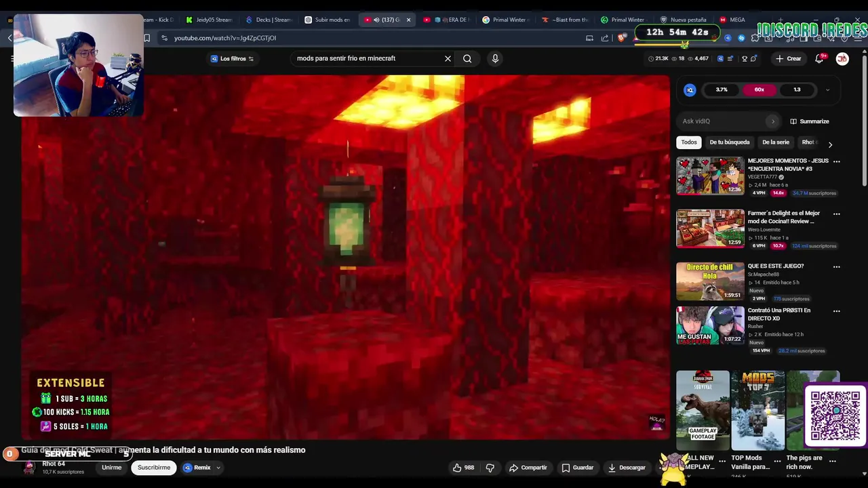Click VEGETTA777 channel name
Viewport: 868px width, 488px height.
[762, 177]
